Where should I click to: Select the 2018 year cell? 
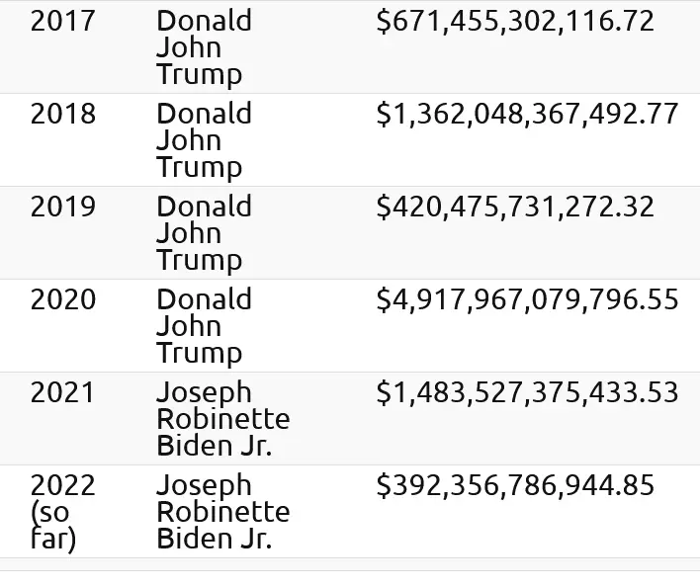coord(63,114)
